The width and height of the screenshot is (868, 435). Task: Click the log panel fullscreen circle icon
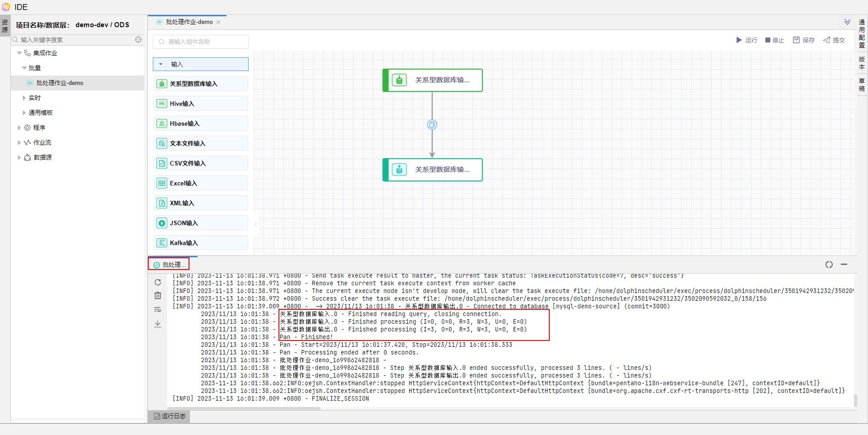829,265
